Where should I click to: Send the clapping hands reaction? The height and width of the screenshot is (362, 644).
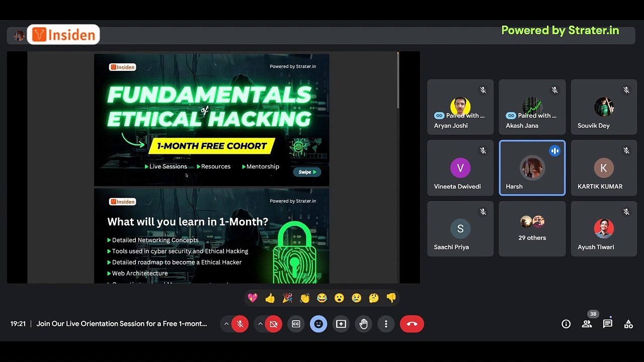[305, 298]
